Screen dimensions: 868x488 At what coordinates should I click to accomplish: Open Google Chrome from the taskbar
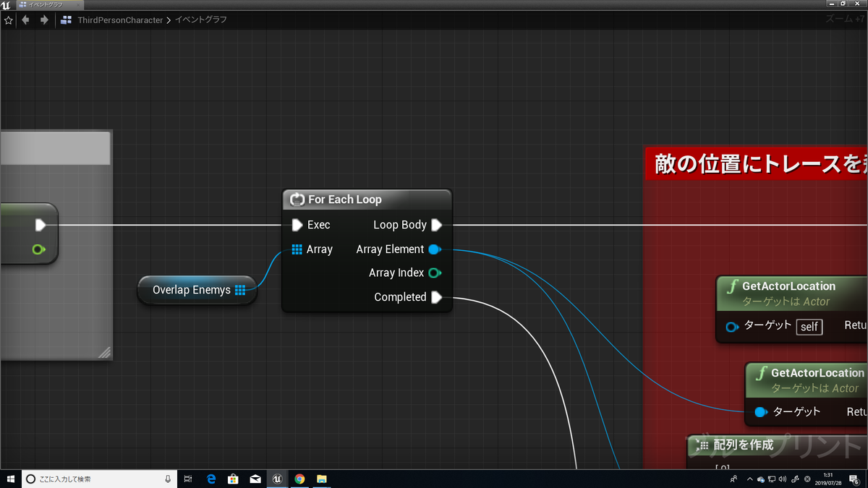coord(299,479)
